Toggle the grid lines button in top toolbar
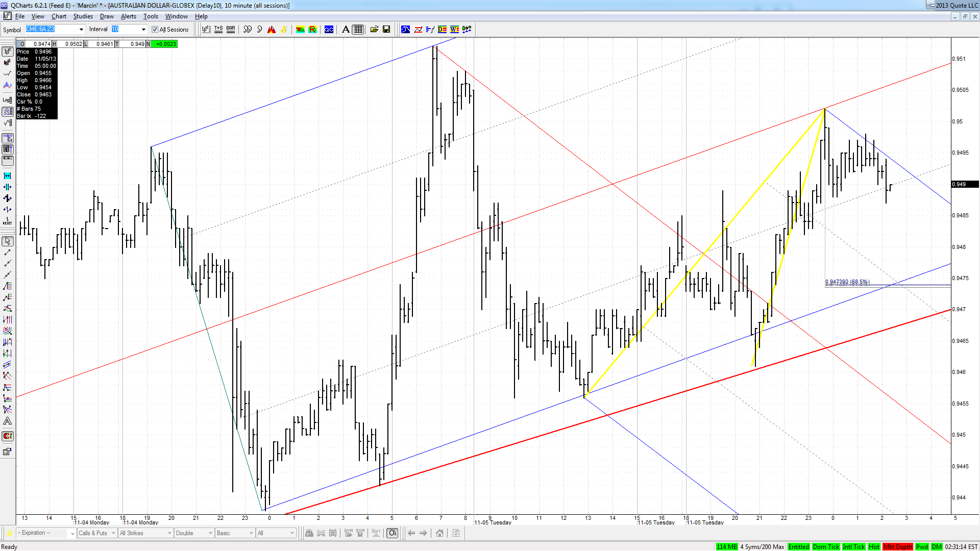Image resolution: width=980 pixels, height=551 pixels. [358, 30]
